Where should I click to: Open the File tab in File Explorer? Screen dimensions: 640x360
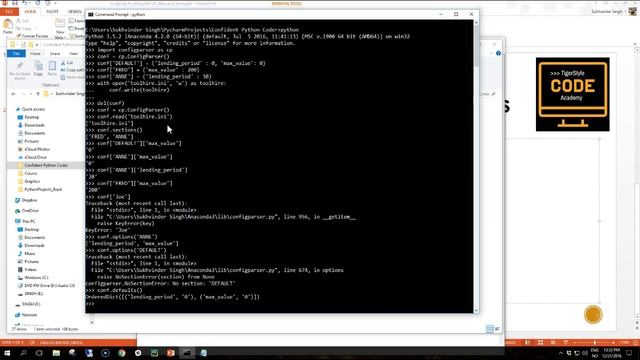[x=16, y=53]
